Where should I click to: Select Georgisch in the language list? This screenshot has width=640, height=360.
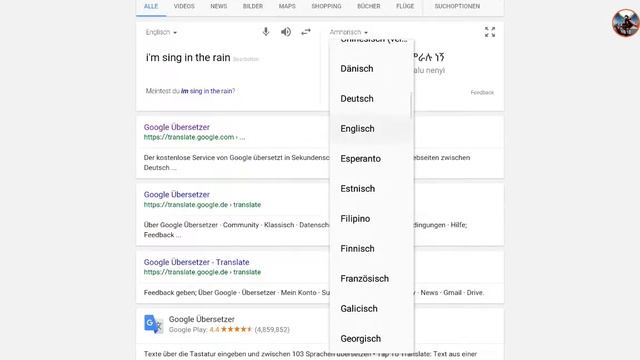(371, 339)
